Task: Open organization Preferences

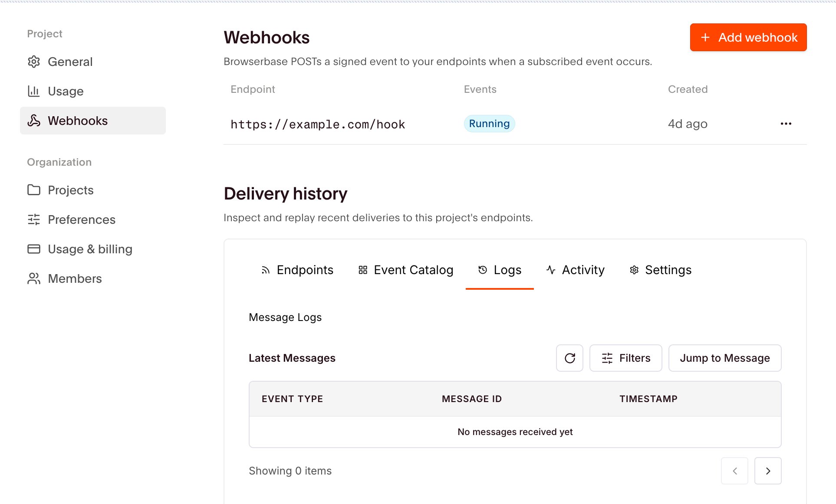Action: 93,219
